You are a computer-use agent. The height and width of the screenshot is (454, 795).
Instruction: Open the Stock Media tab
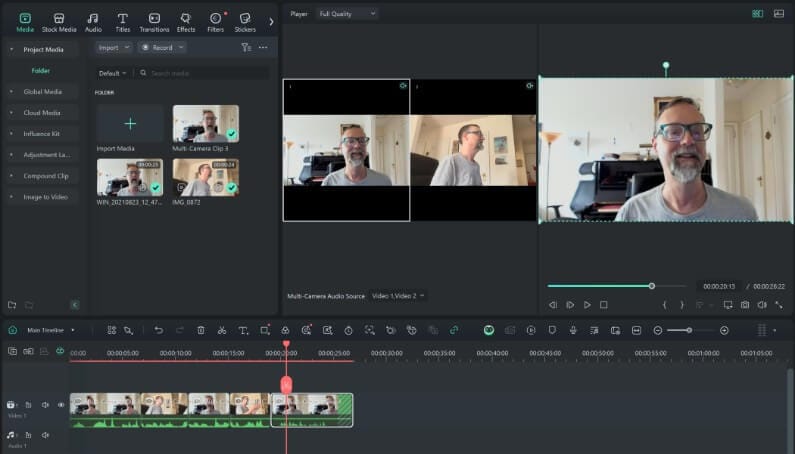coord(58,22)
